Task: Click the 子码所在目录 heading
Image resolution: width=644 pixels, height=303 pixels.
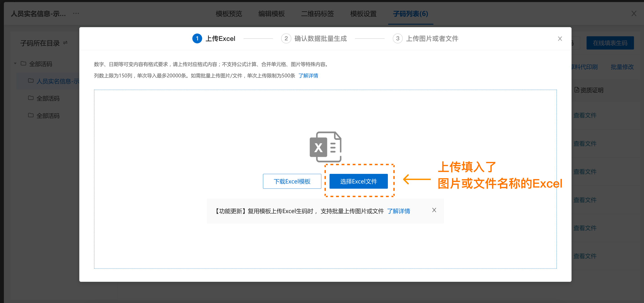Action: click(x=40, y=43)
